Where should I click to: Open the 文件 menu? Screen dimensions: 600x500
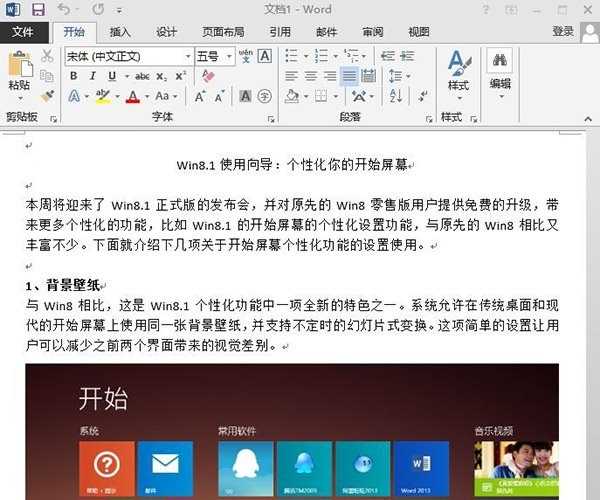point(23,32)
